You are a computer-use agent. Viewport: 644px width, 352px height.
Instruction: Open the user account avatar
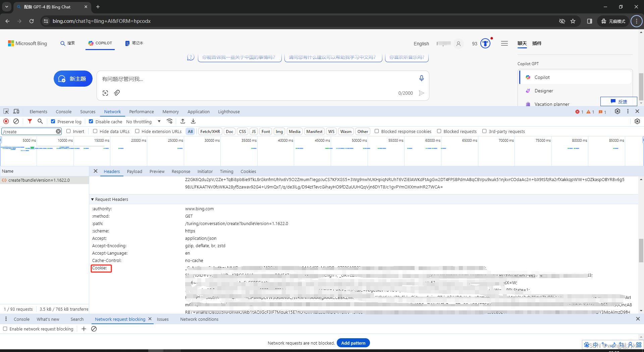coord(459,44)
